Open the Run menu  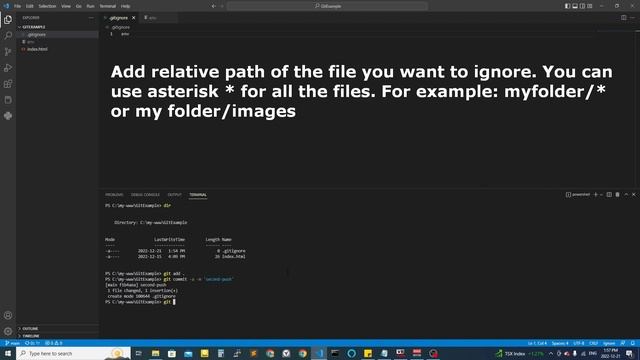(x=91, y=6)
